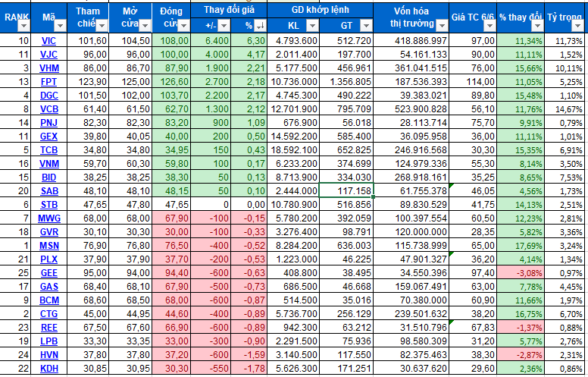Open the VHM ticker link
The image size is (588, 377).
[x=49, y=68]
